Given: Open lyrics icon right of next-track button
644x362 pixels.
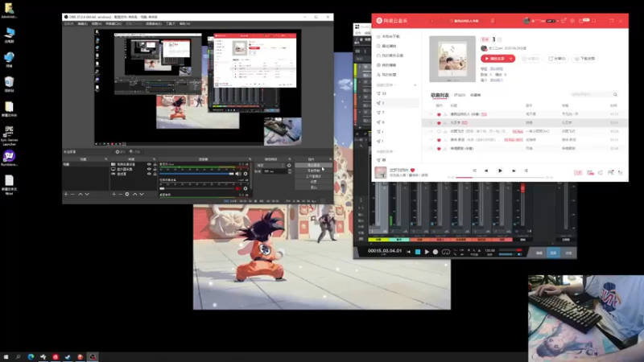Looking at the screenshot, I should tap(526, 171).
